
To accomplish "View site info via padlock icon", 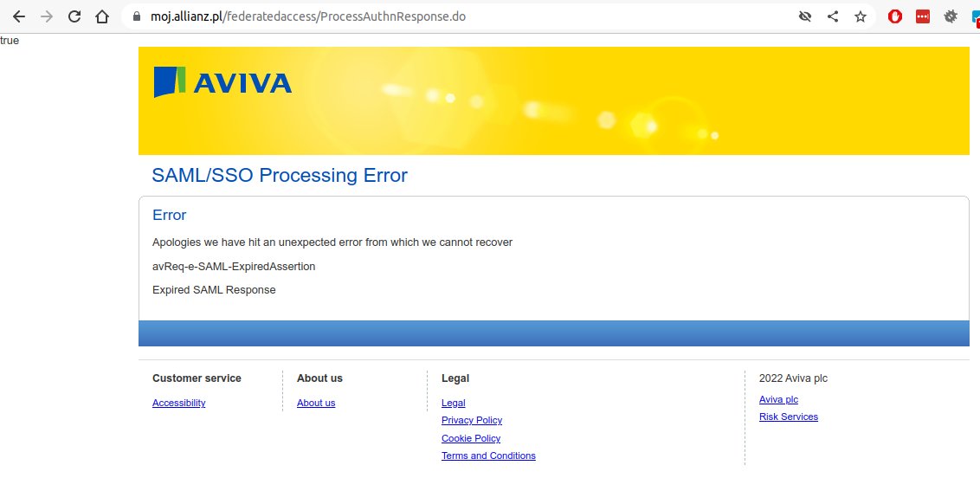I will (x=137, y=16).
